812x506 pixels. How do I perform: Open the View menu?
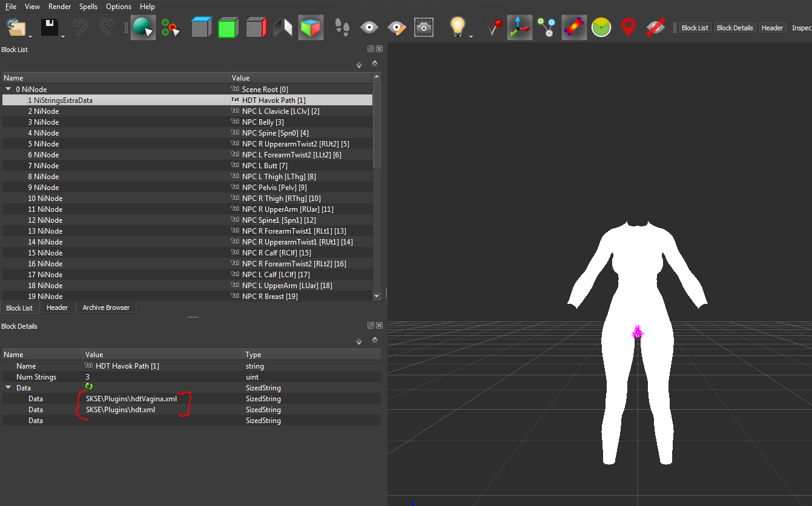tap(32, 7)
